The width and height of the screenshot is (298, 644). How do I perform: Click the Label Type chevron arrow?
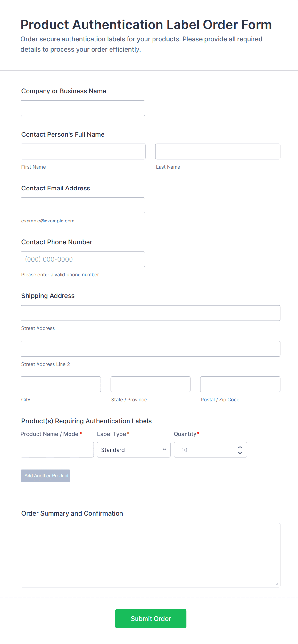164,450
